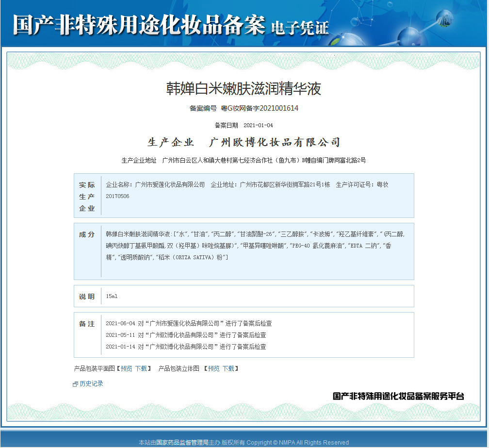Click the 备注 section label
Image resolution: width=489 pixels, height=448 pixels.
(x=87, y=324)
